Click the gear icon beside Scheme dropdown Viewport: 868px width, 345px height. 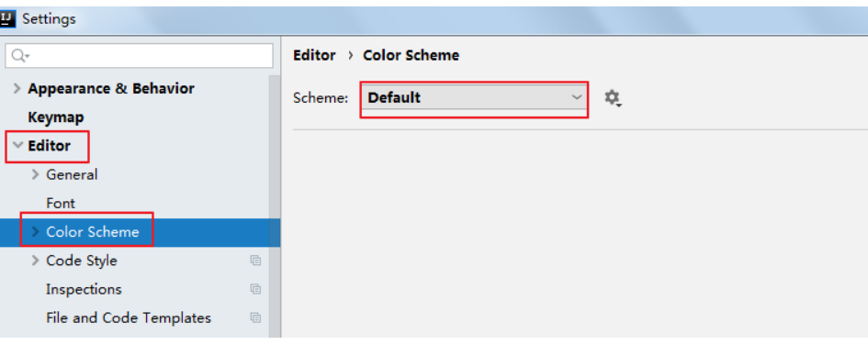pos(613,98)
